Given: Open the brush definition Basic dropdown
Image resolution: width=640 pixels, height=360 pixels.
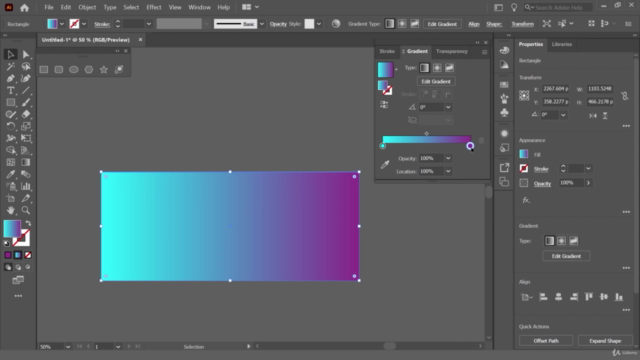Looking at the screenshot, I should click(x=262, y=24).
